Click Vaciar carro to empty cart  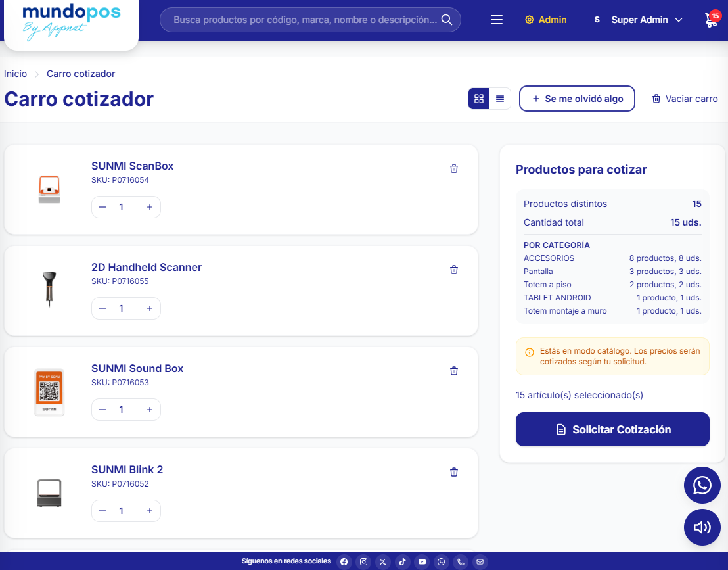coord(685,99)
